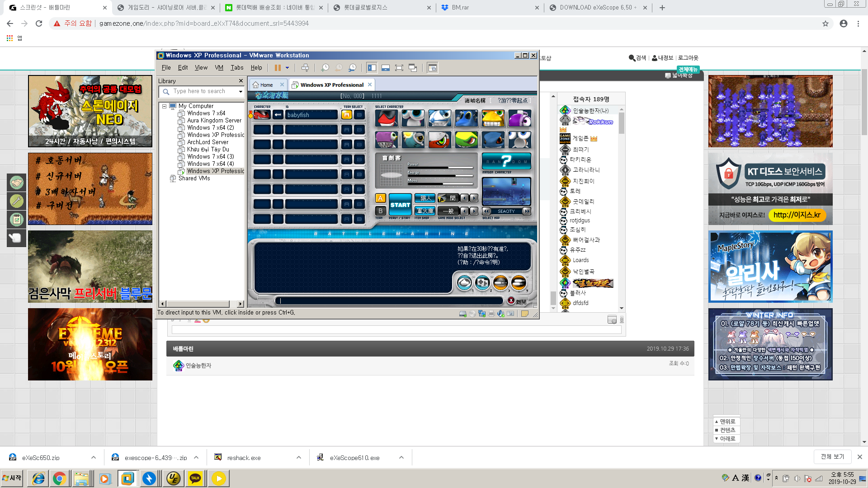
Task: Select the yellow duck character portrait
Action: [493, 118]
